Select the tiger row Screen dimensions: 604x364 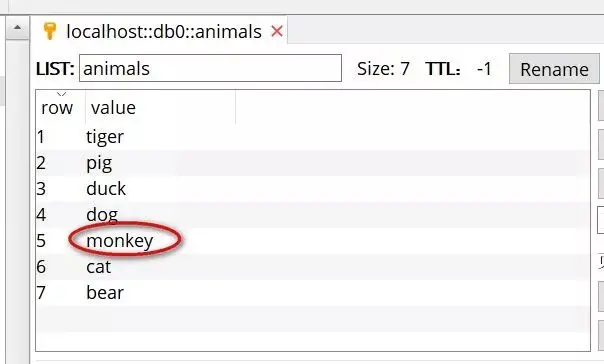pos(312,137)
